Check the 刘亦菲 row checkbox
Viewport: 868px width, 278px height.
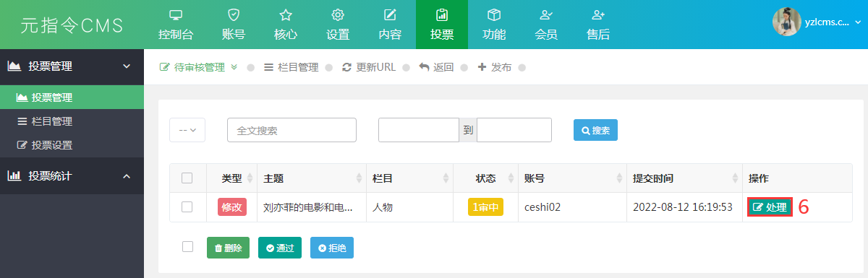point(187,207)
